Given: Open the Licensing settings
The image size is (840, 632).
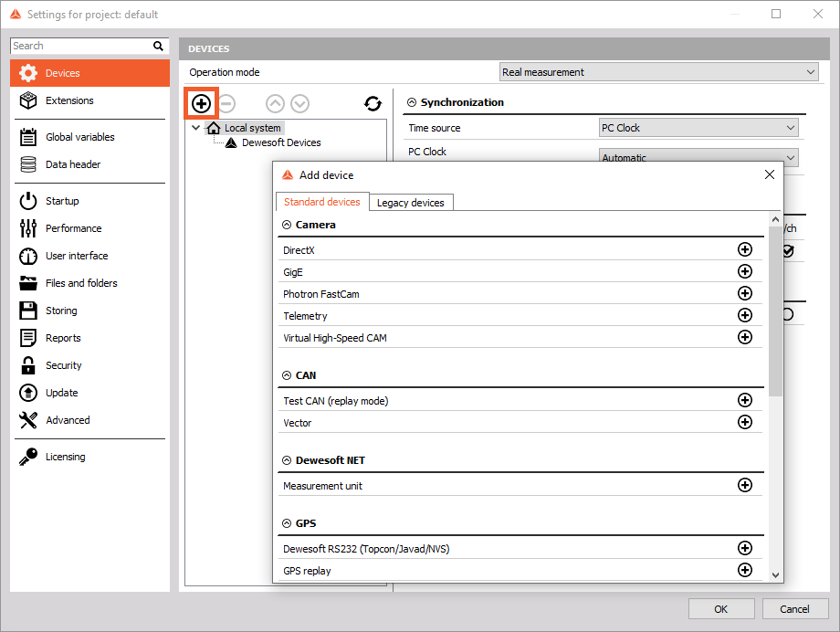Looking at the screenshot, I should point(90,456).
